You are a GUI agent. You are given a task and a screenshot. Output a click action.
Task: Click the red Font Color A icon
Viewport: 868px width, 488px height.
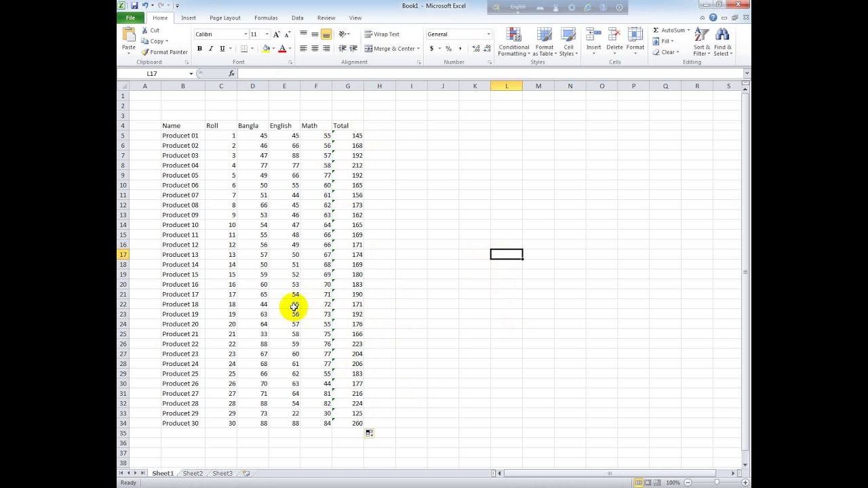pyautogui.click(x=282, y=49)
